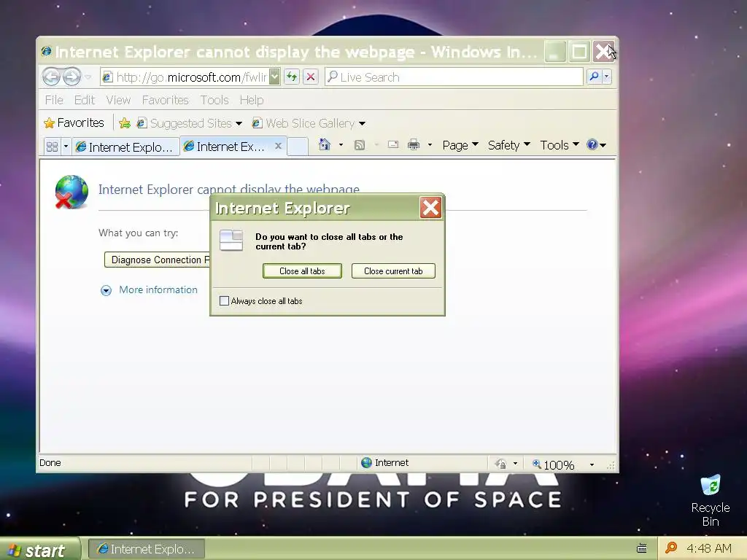Open the View menu
This screenshot has height=560, width=747.
click(x=118, y=100)
